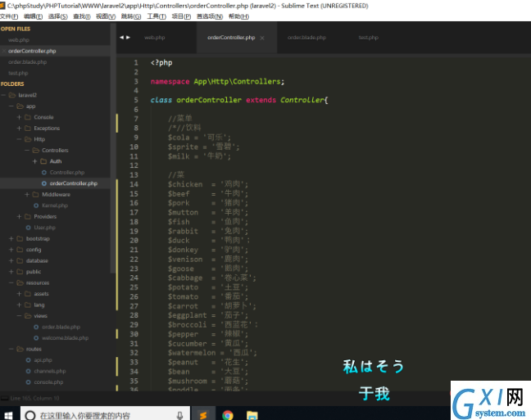
Task: Open the Windows Start menu
Action: [8, 415]
